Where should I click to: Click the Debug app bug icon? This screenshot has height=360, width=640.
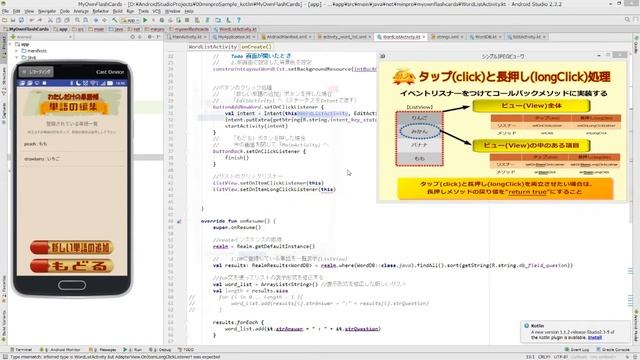coord(162,20)
